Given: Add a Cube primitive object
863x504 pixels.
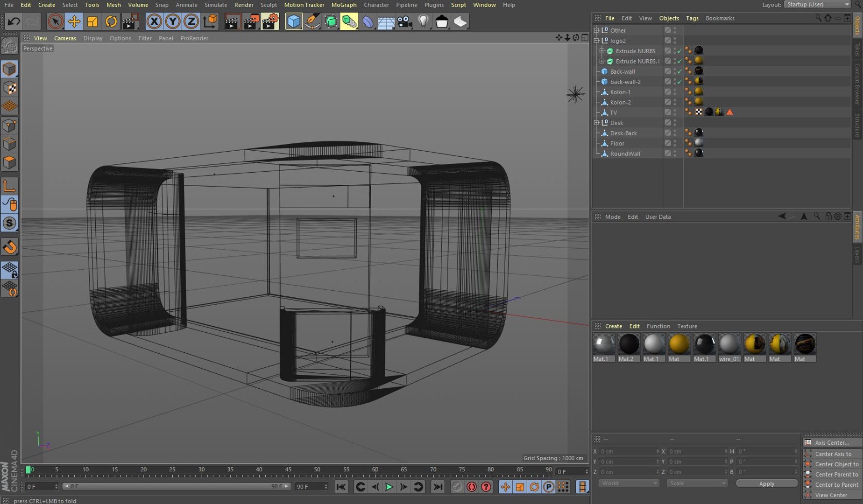Looking at the screenshot, I should pyautogui.click(x=293, y=21).
